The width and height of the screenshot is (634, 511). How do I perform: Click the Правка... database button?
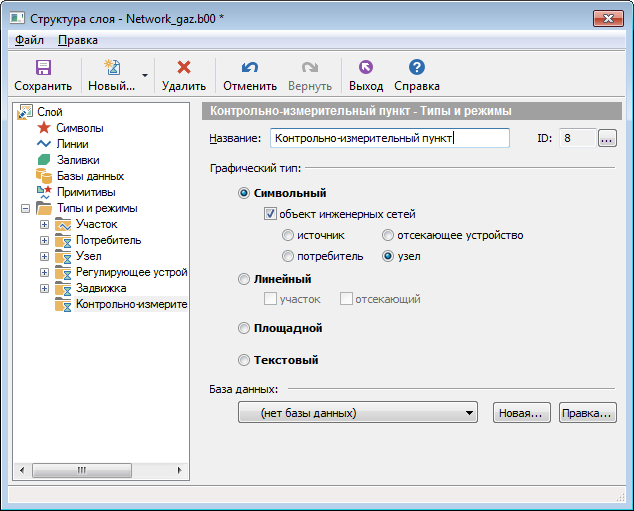(587, 413)
